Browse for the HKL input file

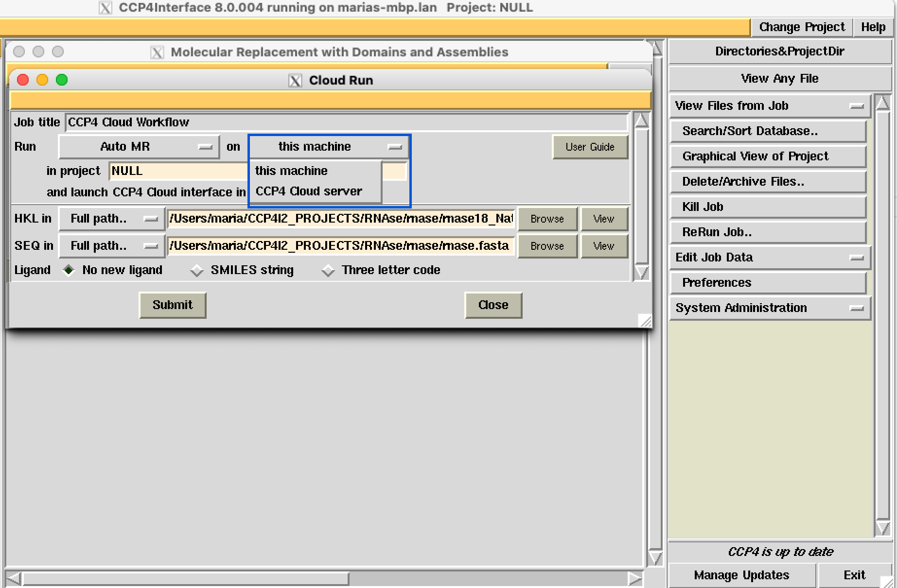tap(547, 218)
